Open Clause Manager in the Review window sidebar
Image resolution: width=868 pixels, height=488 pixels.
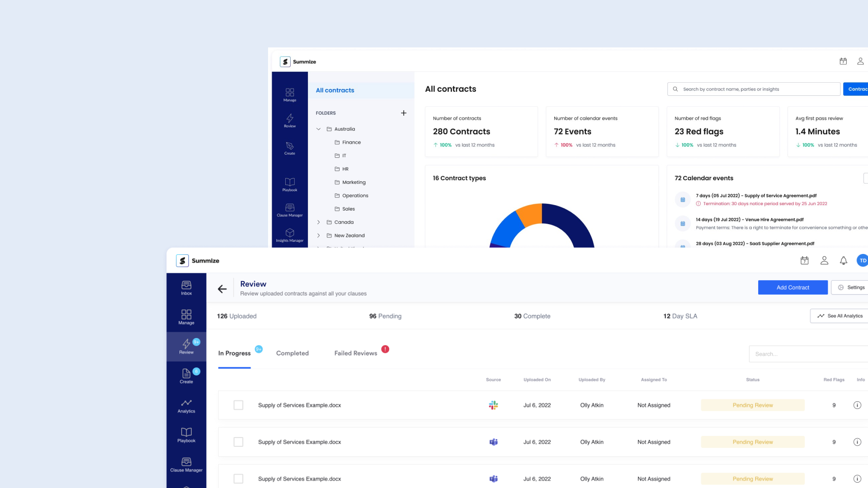(186, 465)
